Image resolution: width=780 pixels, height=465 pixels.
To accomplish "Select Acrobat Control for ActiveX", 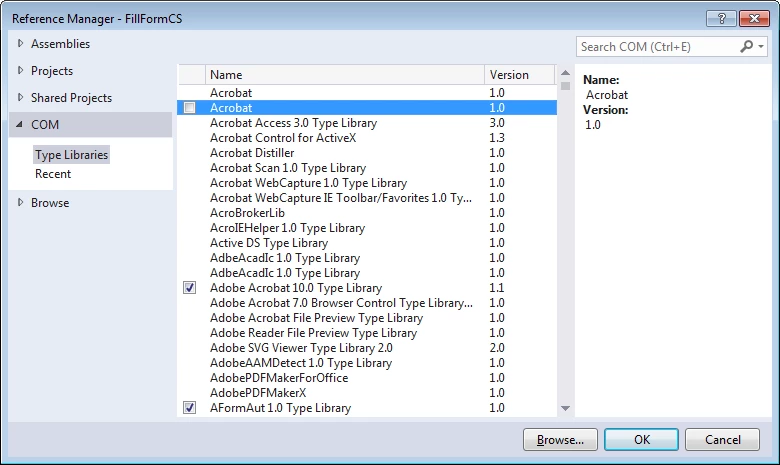I will point(367,137).
